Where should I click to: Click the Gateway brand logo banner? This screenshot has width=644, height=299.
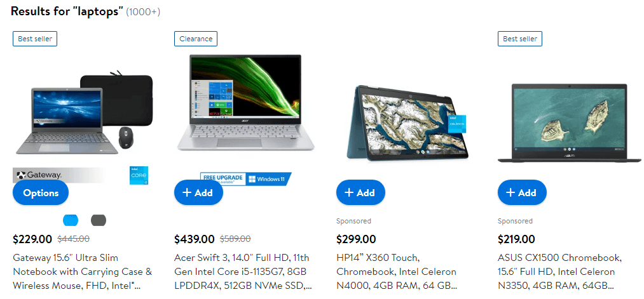[x=58, y=175]
